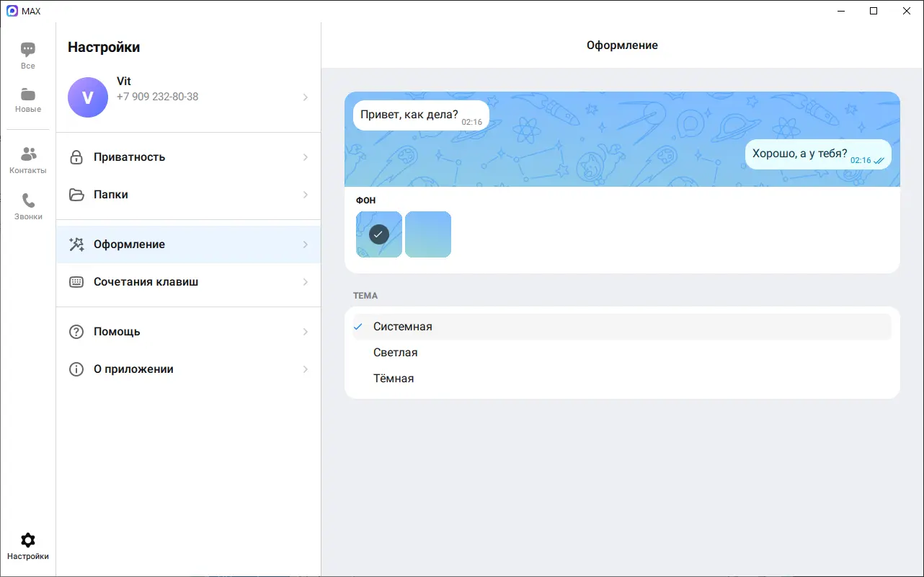Screen dimensions: 924x577
Task: Click the Хорошо, а у тебя? preview bubble
Action: click(x=818, y=154)
